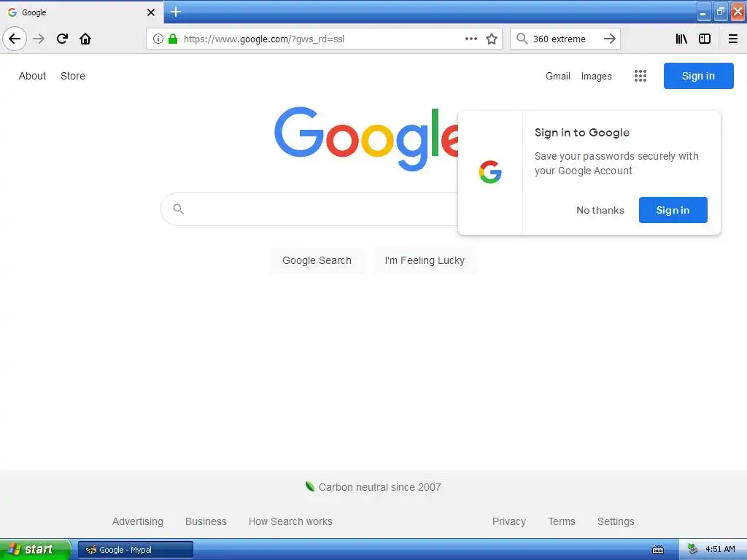Click the Google G logo in popup
The width and height of the screenshot is (747, 560).
[x=490, y=172]
